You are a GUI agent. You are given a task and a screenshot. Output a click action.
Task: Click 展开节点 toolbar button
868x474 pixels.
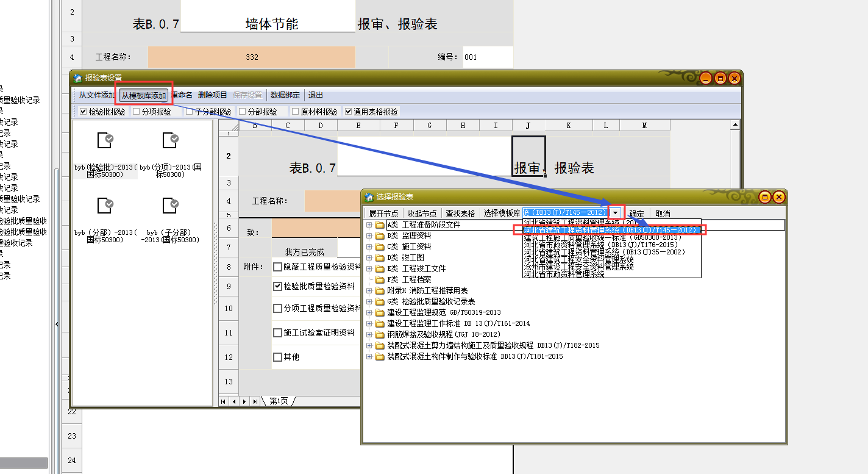[383, 214]
